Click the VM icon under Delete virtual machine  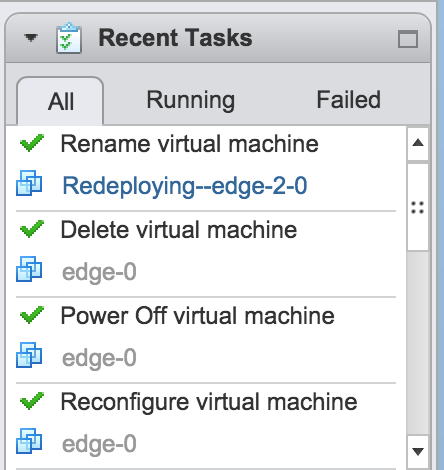point(29,269)
